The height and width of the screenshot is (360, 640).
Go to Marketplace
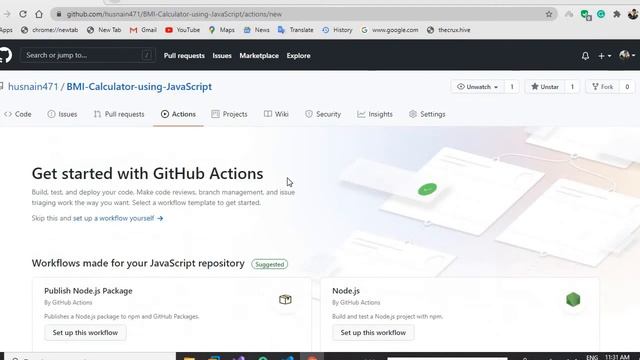[259, 56]
